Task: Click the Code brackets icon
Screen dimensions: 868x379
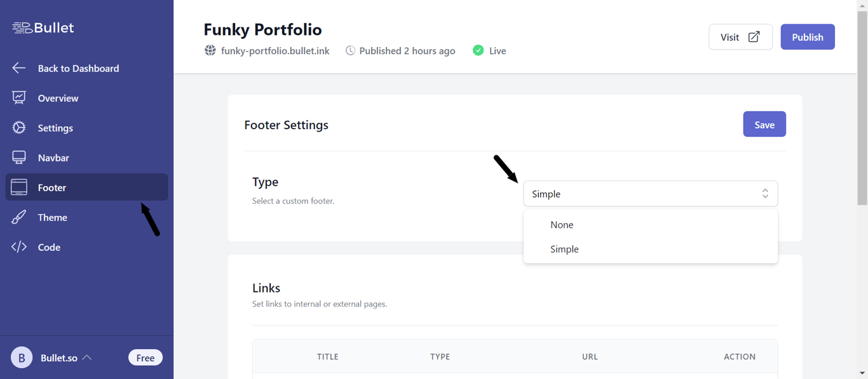Action: [19, 247]
